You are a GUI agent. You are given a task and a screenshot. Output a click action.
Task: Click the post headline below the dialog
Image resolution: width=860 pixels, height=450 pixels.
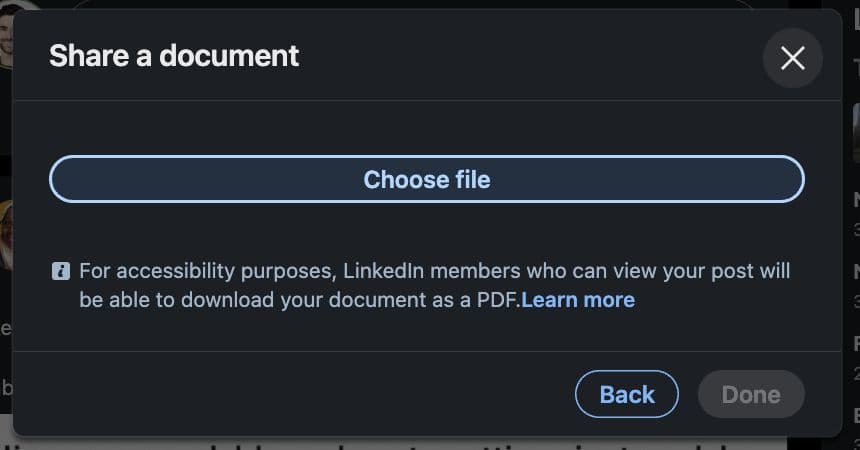tap(400, 443)
